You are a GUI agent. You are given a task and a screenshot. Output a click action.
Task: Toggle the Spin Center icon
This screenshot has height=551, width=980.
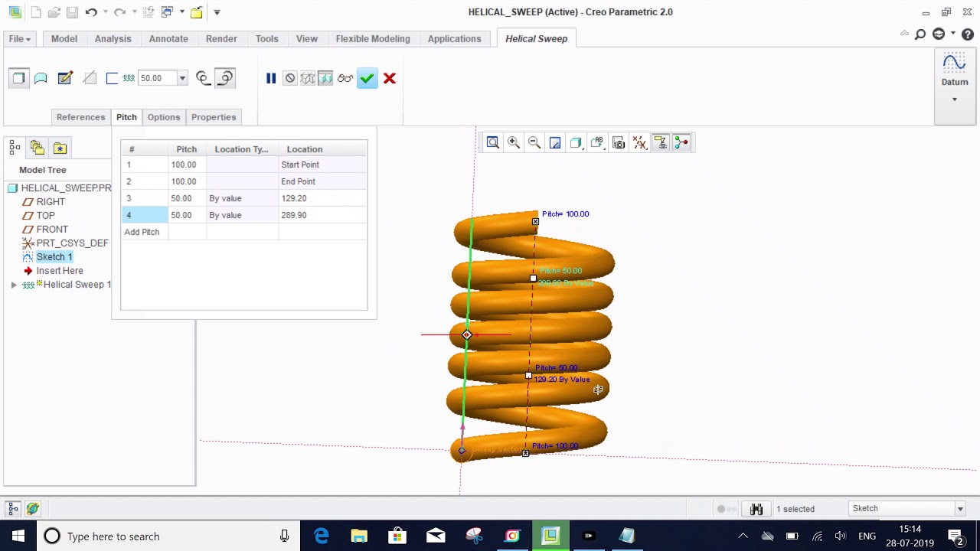click(681, 142)
